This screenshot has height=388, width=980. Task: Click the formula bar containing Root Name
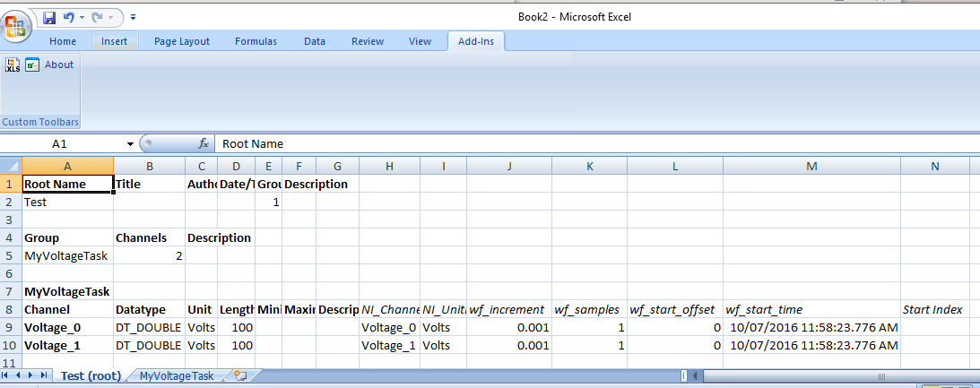point(597,143)
